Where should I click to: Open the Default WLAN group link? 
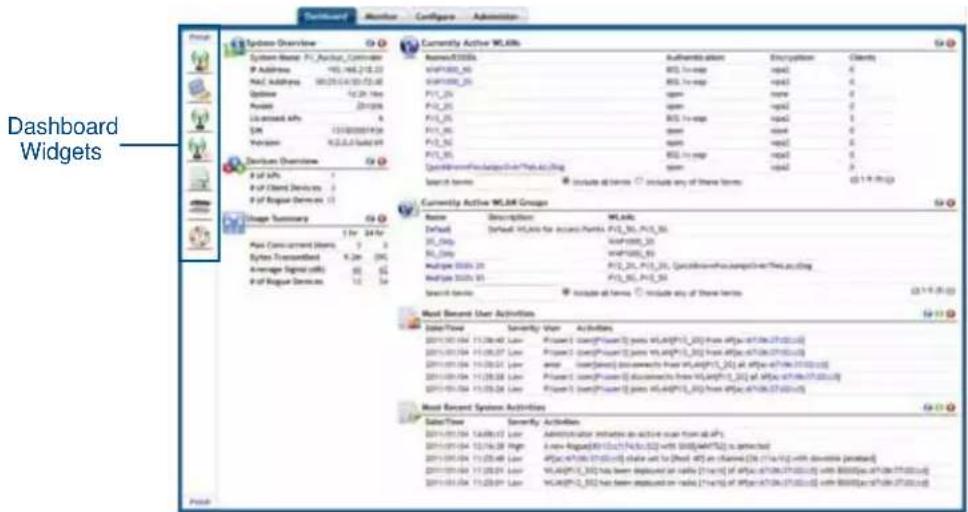click(x=438, y=229)
